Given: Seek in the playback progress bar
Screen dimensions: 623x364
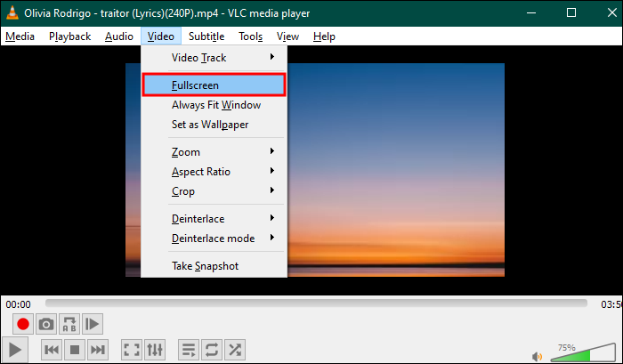Looking at the screenshot, I should click(x=316, y=303).
